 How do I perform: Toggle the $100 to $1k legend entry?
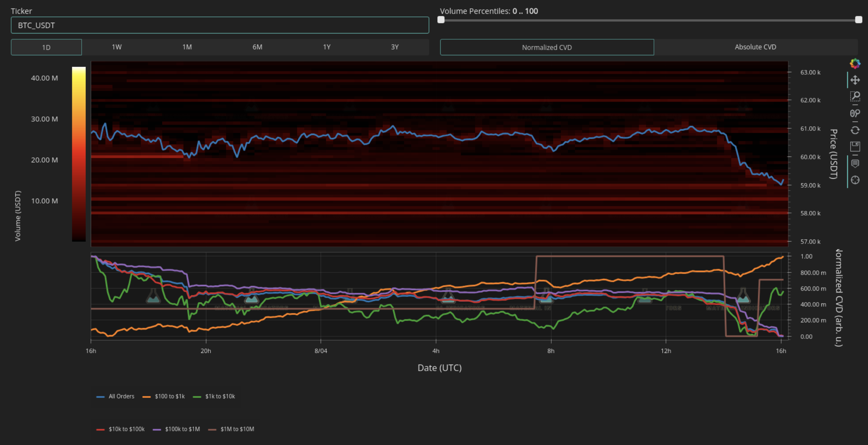point(163,396)
